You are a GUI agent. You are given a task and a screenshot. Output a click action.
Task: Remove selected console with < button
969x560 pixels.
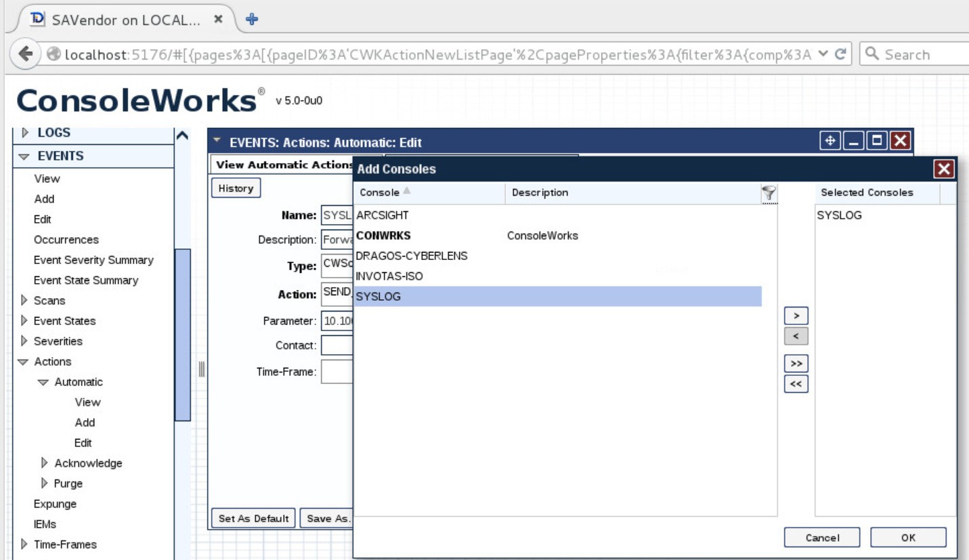pos(796,336)
